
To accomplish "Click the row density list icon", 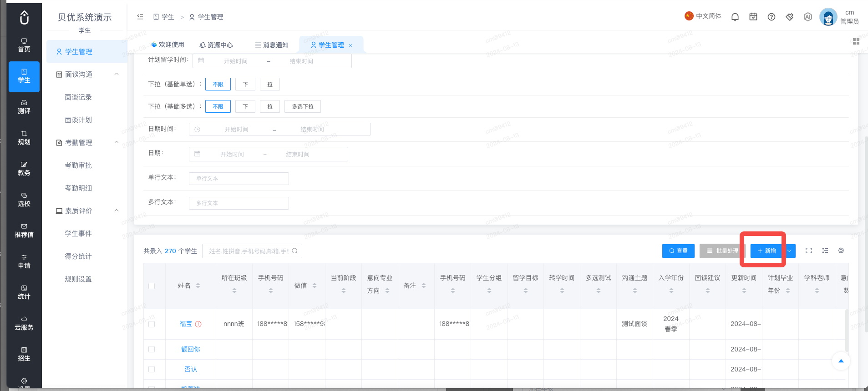I will point(825,251).
